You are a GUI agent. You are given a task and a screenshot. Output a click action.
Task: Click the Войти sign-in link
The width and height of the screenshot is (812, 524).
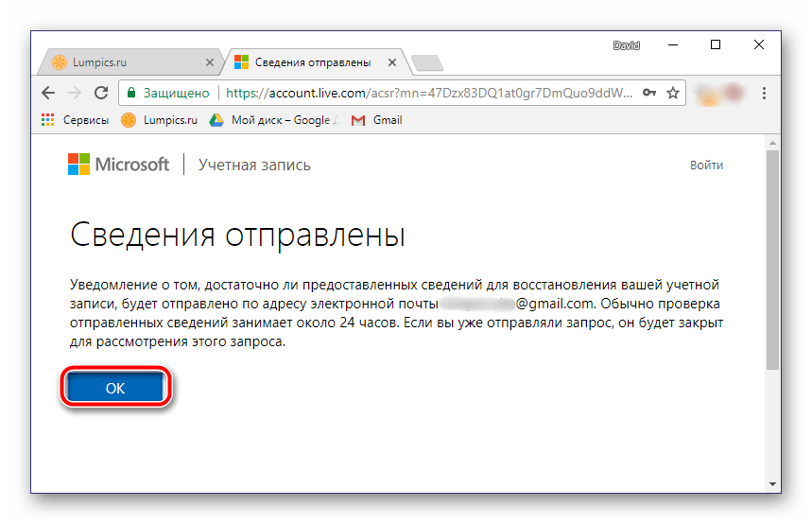706,165
